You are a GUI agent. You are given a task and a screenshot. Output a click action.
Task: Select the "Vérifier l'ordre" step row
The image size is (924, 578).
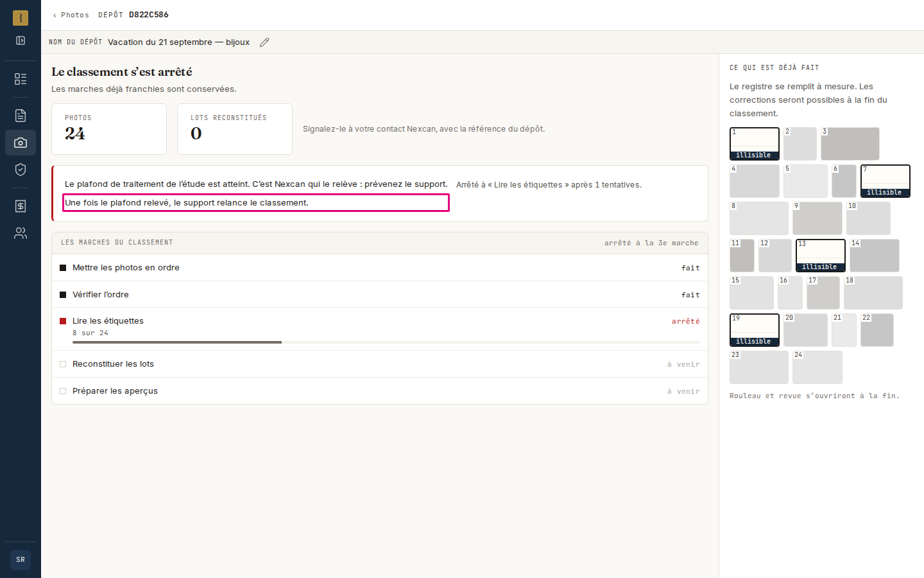[380, 295]
